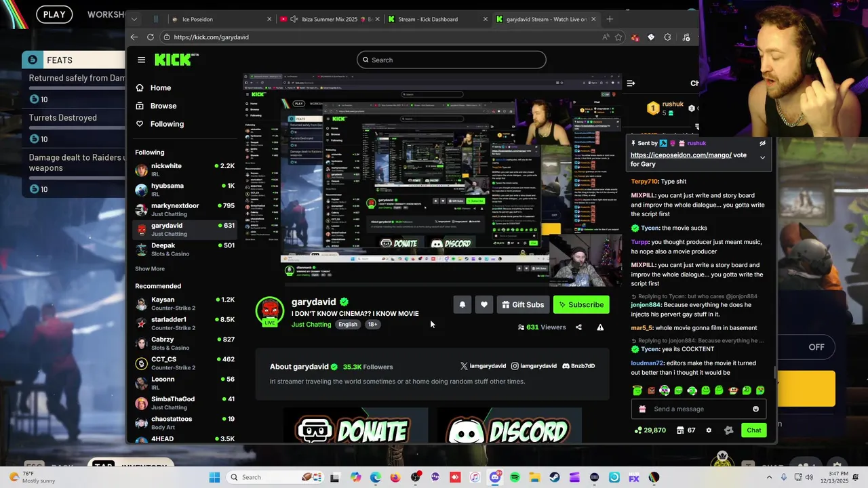Click the gift icon in chat input
Viewport: 868px width, 488px height.
[642, 409]
